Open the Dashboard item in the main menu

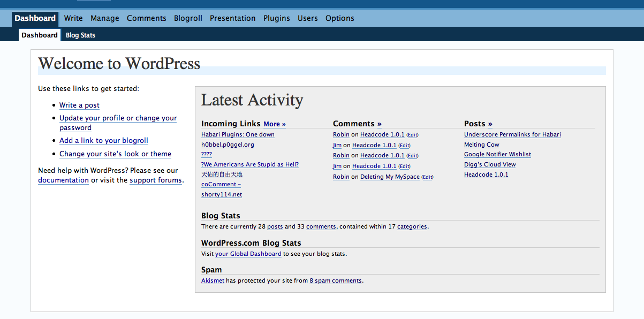[x=35, y=18]
